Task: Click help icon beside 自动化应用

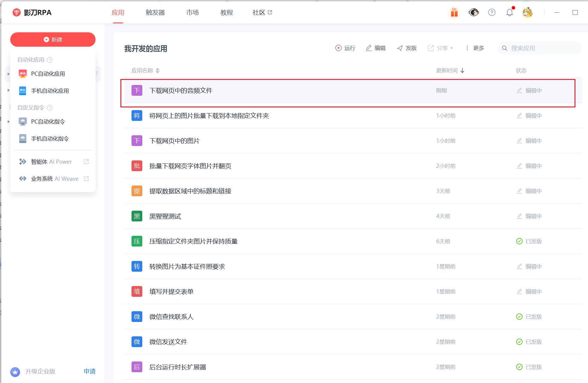Action: 50,60
